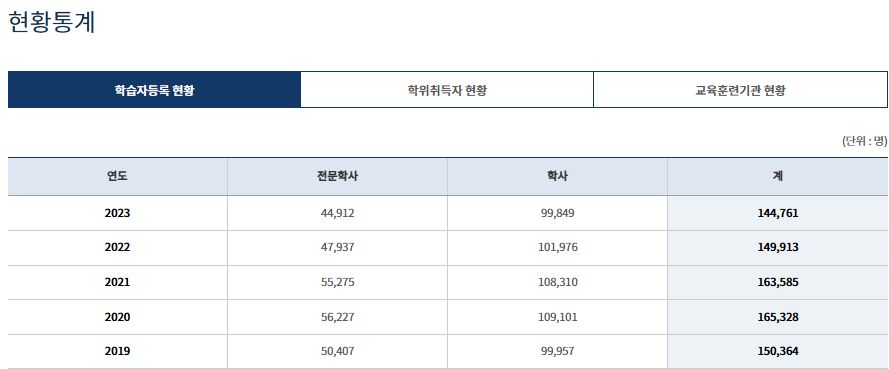Select the 2019 year row cell
Screen dimensions: 889x369
click(117, 351)
